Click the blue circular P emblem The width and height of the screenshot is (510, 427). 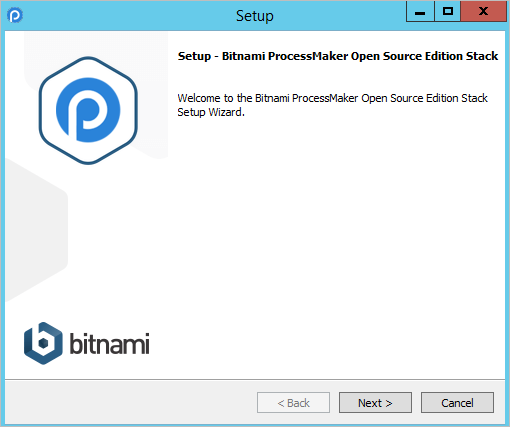[88, 110]
